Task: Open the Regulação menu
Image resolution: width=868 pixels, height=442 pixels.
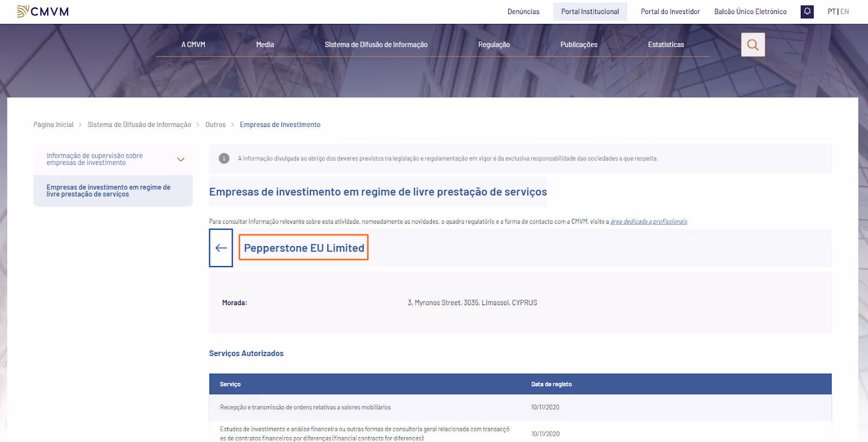Action: click(x=494, y=45)
